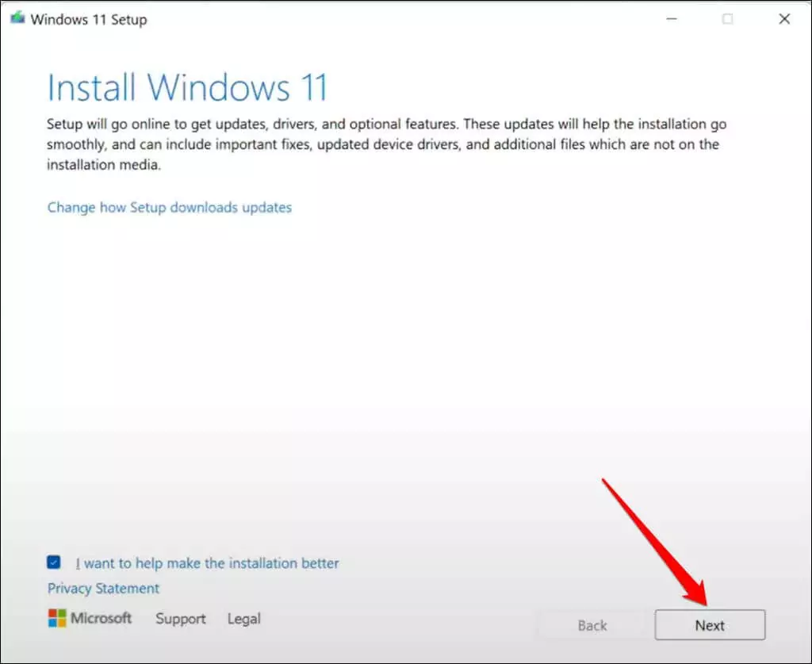Click the setup description paragraph
This screenshot has width=812, height=664.
point(386,144)
